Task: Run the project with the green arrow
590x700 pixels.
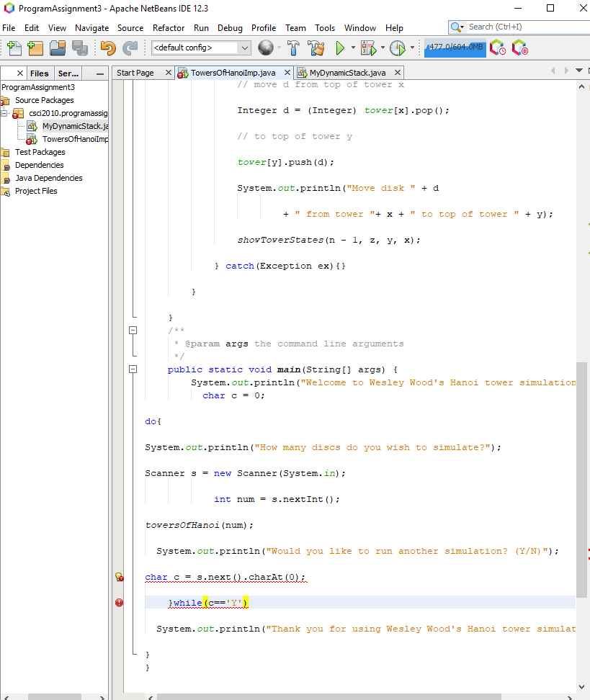Action: 340,48
